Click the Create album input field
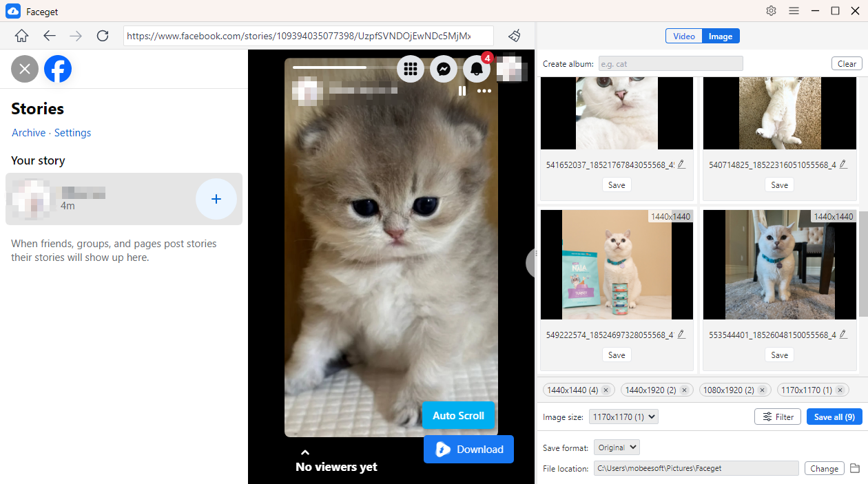Viewport: 868px width, 484px height. tap(670, 64)
